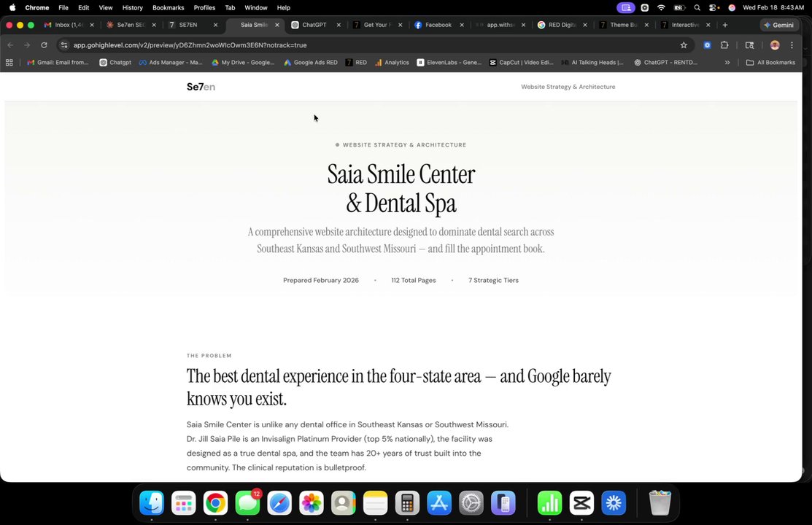The width and height of the screenshot is (812, 525).
Task: Open Notes from the Dock
Action: (376, 502)
